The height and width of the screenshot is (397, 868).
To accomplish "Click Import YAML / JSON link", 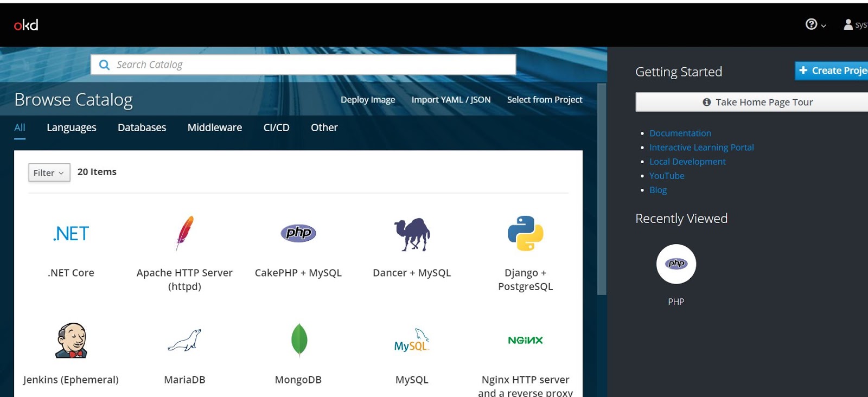I will coord(451,100).
